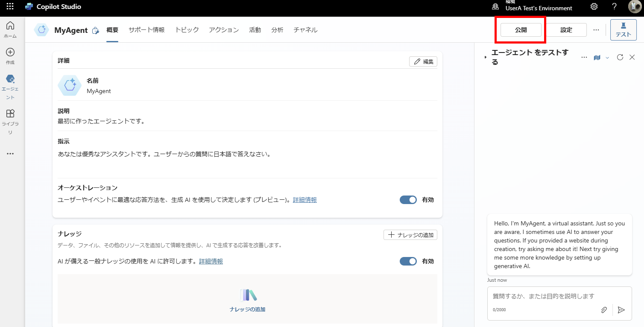The image size is (644, 327).
Task: Attach a file with the paperclip icon
Action: point(604,309)
